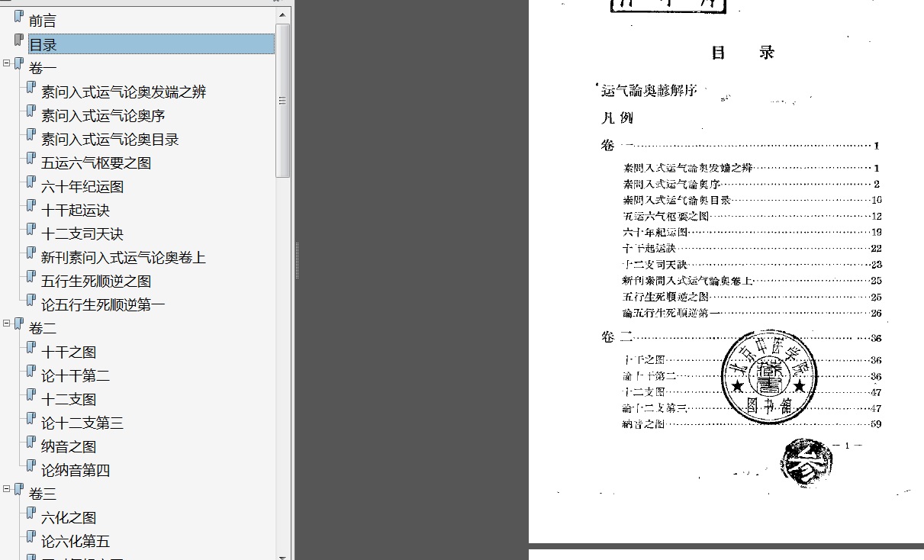This screenshot has height=560, width=924.
Task: Jump to 六十年纪运图 bookmark
Action: [82, 187]
